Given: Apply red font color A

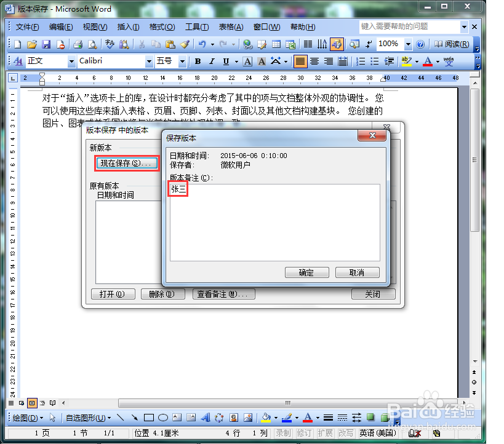Looking at the screenshot, I should 428,61.
